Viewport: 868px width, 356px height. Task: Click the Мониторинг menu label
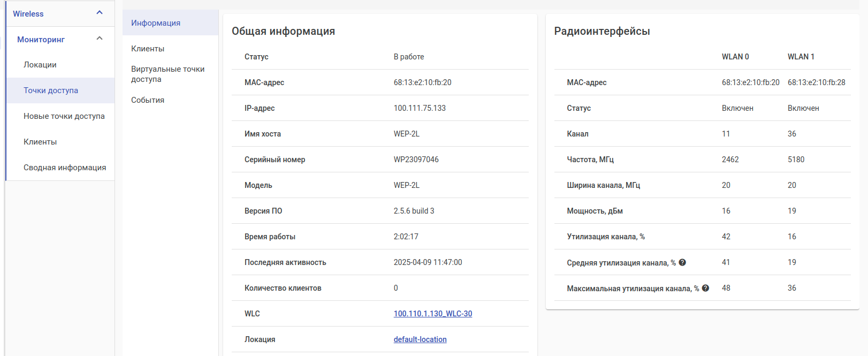pyautogui.click(x=41, y=40)
